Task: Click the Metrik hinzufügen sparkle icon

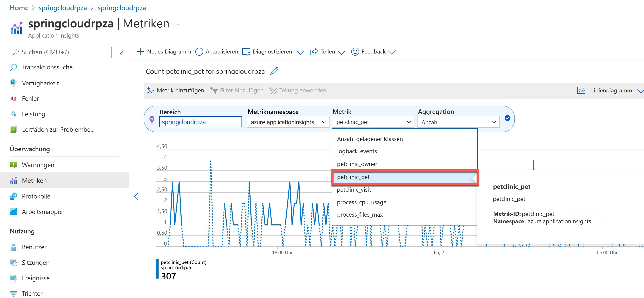Action: 151,90
